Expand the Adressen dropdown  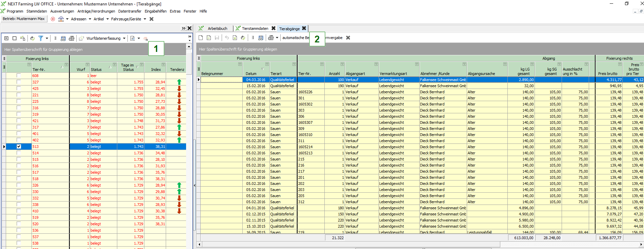(90, 19)
